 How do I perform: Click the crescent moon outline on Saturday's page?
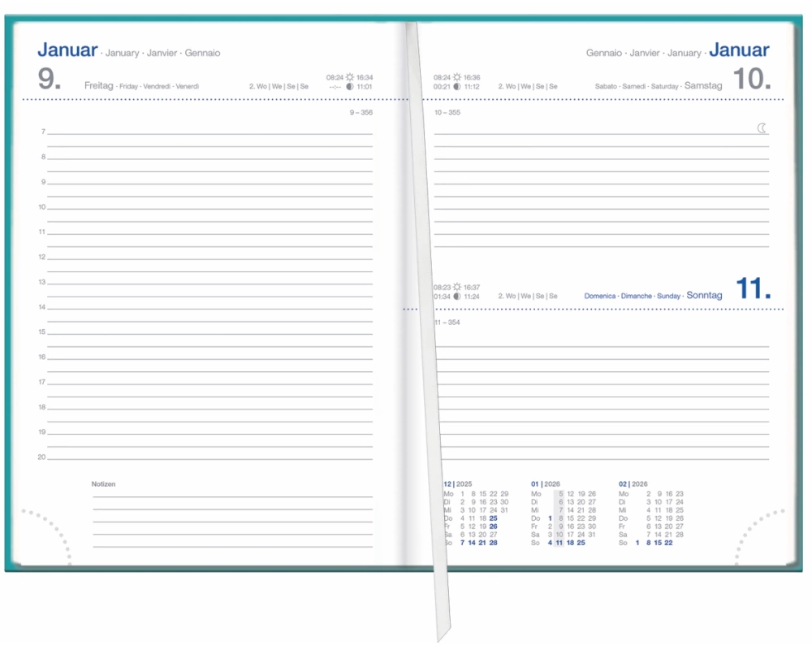click(x=762, y=128)
